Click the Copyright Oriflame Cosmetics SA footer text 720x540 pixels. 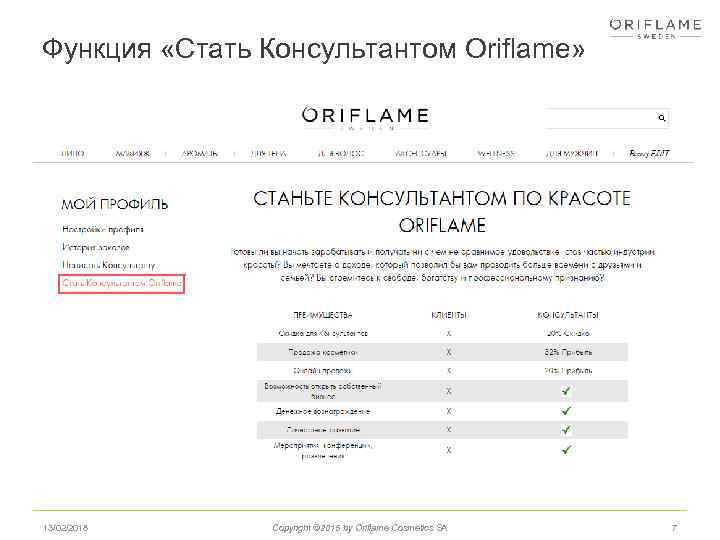pos(360,528)
